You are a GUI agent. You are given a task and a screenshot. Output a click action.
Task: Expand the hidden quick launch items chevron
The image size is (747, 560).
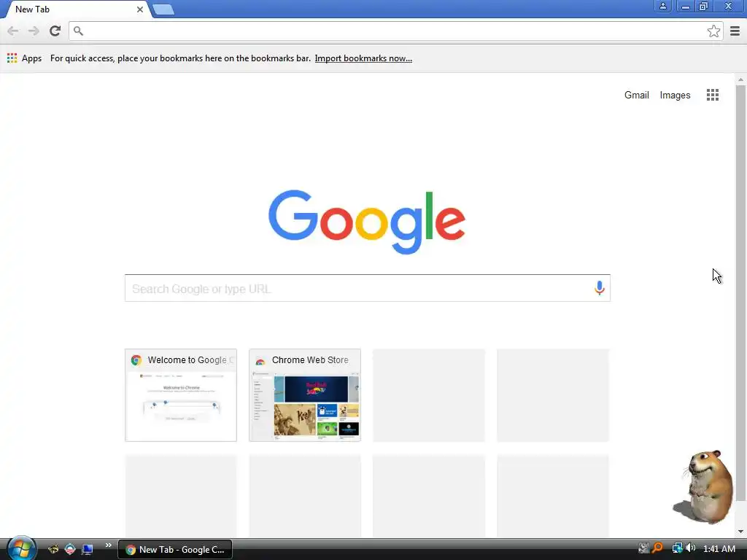[x=109, y=545]
